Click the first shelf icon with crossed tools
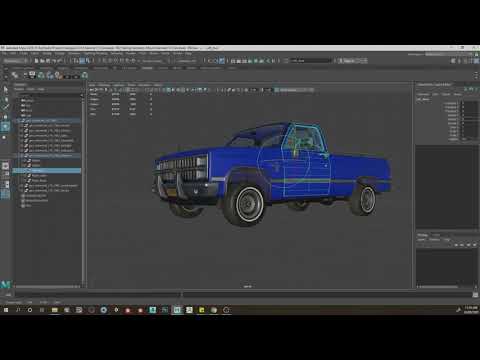Image resolution: width=480 pixels, height=360 pixels. (x=15, y=75)
